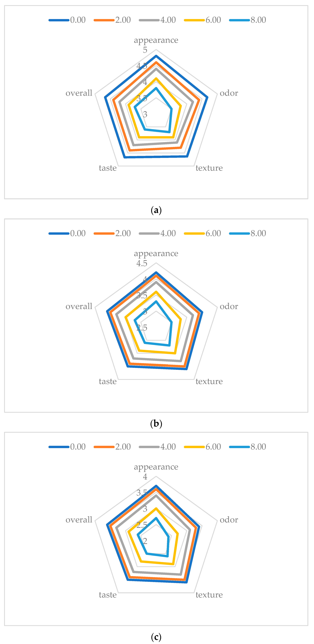Screen dimensions: 314x644
Task: Select the "texture" axis label in chart (c)
Action: pyautogui.click(x=209, y=595)
